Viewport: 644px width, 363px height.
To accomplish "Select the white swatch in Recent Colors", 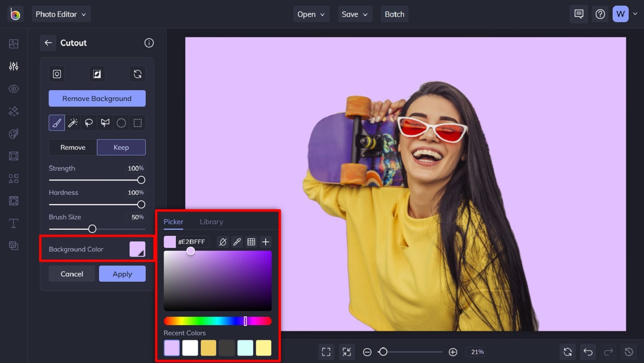I will (190, 348).
